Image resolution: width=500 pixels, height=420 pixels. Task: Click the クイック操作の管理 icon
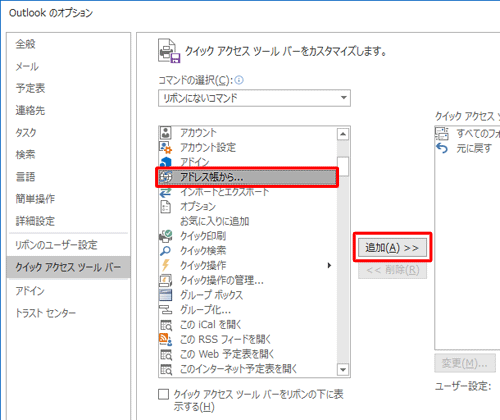coord(166,280)
